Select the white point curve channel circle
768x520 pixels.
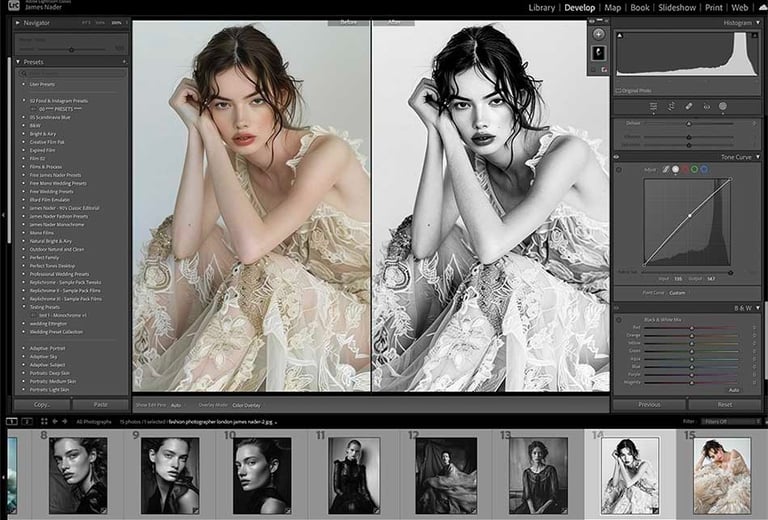coord(675,169)
